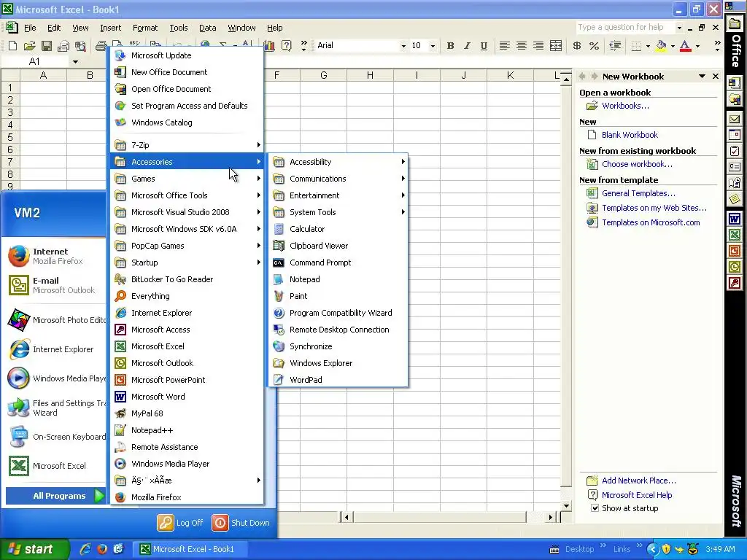747x560 pixels.
Task: Click the New blank workbook toolbar icon
Action: click(13, 46)
